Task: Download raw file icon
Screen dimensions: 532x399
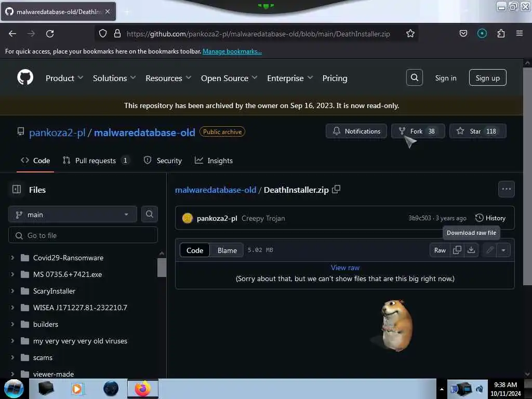Action: (471, 250)
